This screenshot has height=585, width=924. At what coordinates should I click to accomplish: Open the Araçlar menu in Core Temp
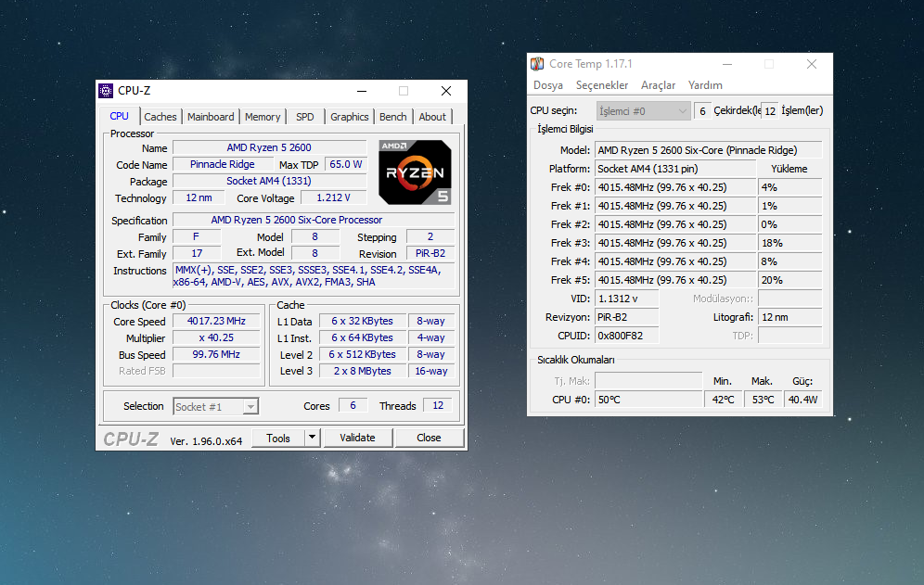pos(658,85)
